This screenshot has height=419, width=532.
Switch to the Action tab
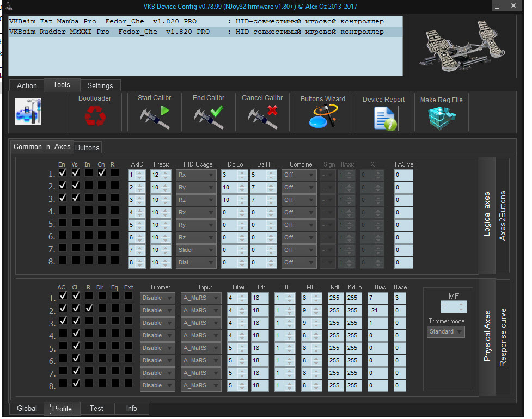pyautogui.click(x=27, y=85)
